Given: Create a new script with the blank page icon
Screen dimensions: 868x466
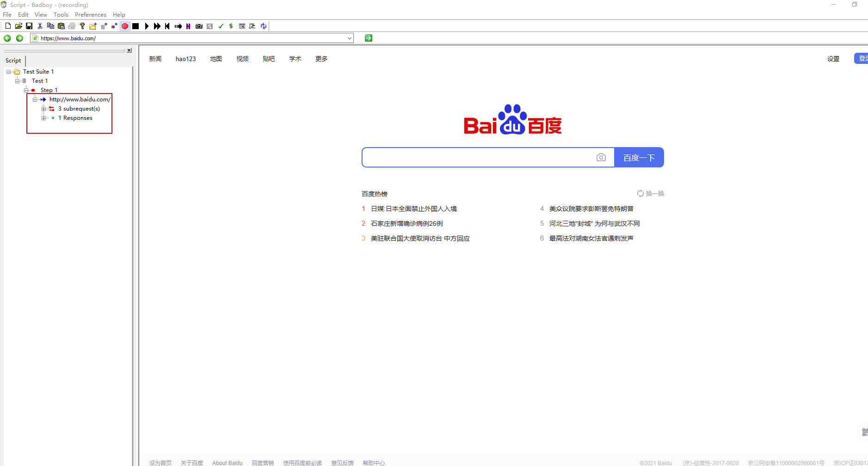Looking at the screenshot, I should point(8,26).
